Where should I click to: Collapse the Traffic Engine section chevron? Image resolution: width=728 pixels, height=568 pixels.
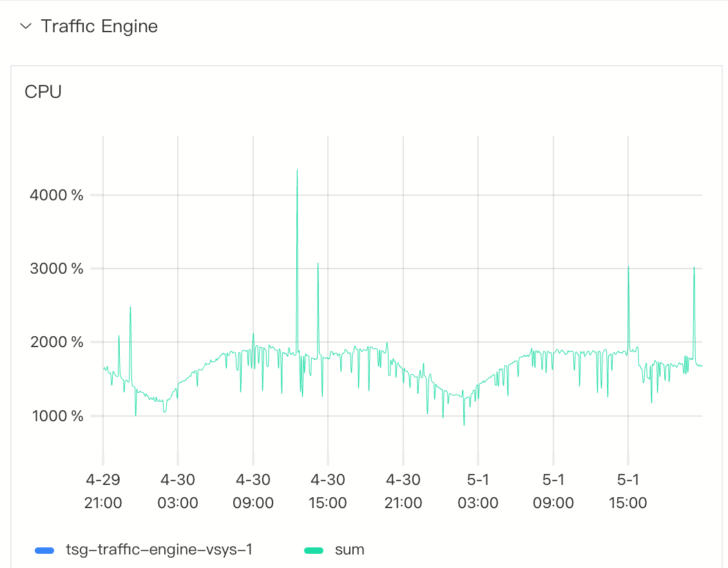pyautogui.click(x=26, y=26)
